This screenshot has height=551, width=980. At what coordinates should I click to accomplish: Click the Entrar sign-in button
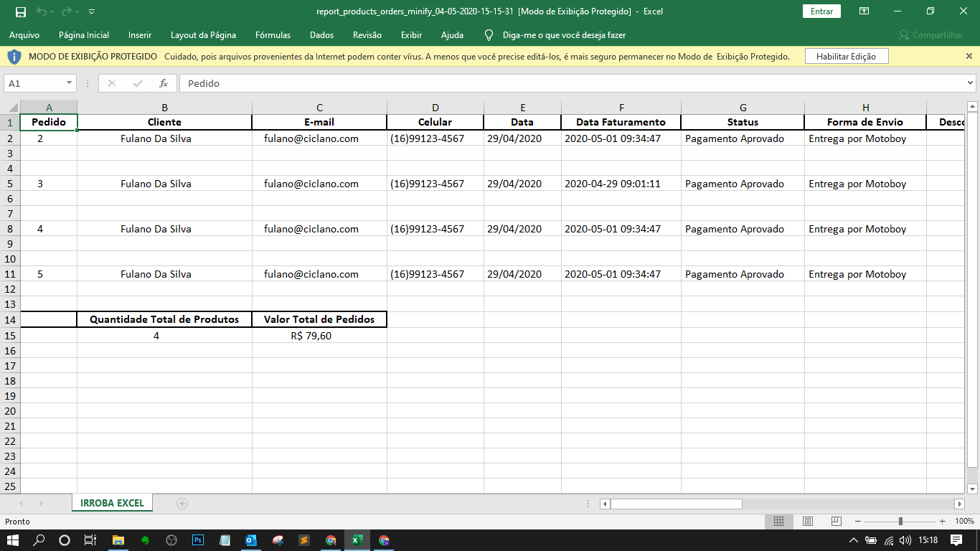(821, 11)
